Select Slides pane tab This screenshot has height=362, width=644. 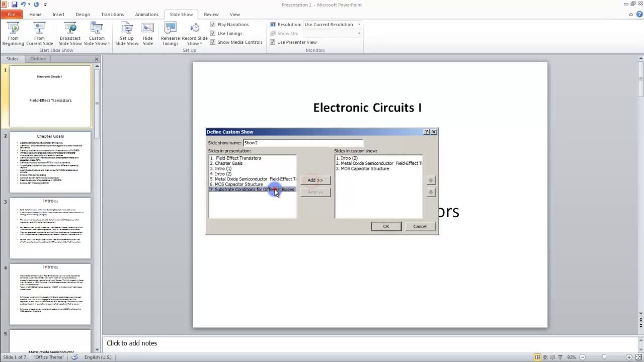click(x=12, y=59)
